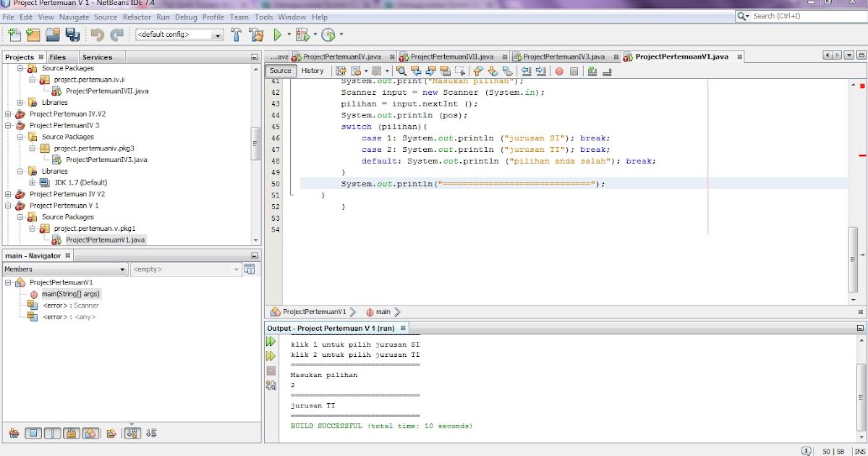868x456 pixels.
Task: Click the New Project icon
Action: [x=33, y=35]
